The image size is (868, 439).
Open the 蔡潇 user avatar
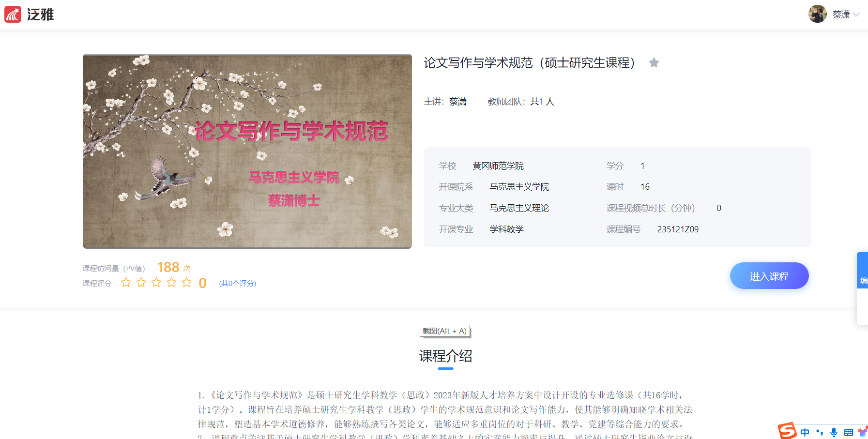(x=817, y=14)
